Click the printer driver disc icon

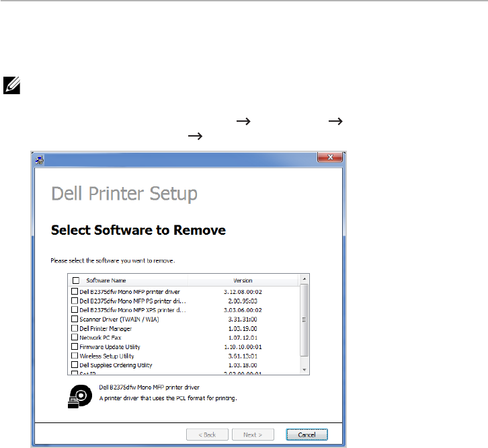80,396
